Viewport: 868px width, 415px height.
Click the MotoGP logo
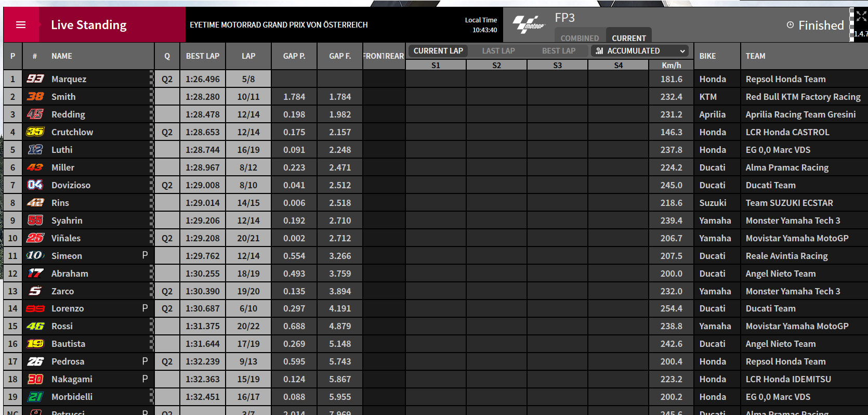(x=528, y=24)
